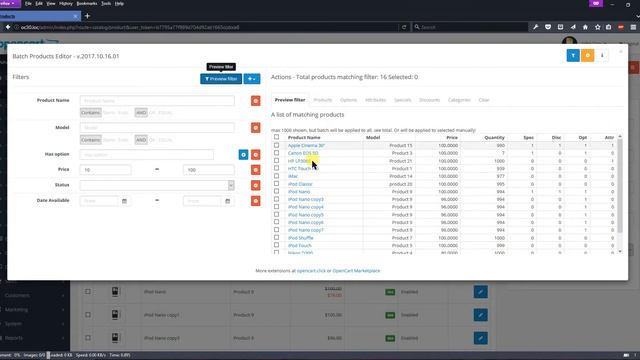
Task: Open the iPod Nano copy4 product link
Action: tap(306, 207)
